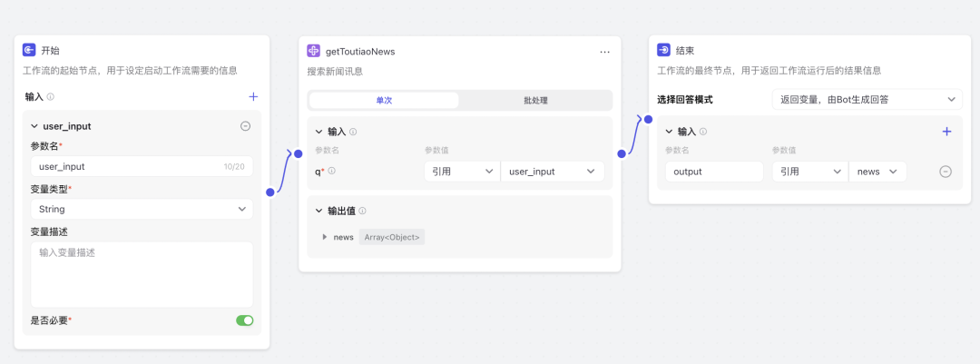Remove the user_input parameter with minus icon
The image size is (980, 364).
(x=246, y=126)
